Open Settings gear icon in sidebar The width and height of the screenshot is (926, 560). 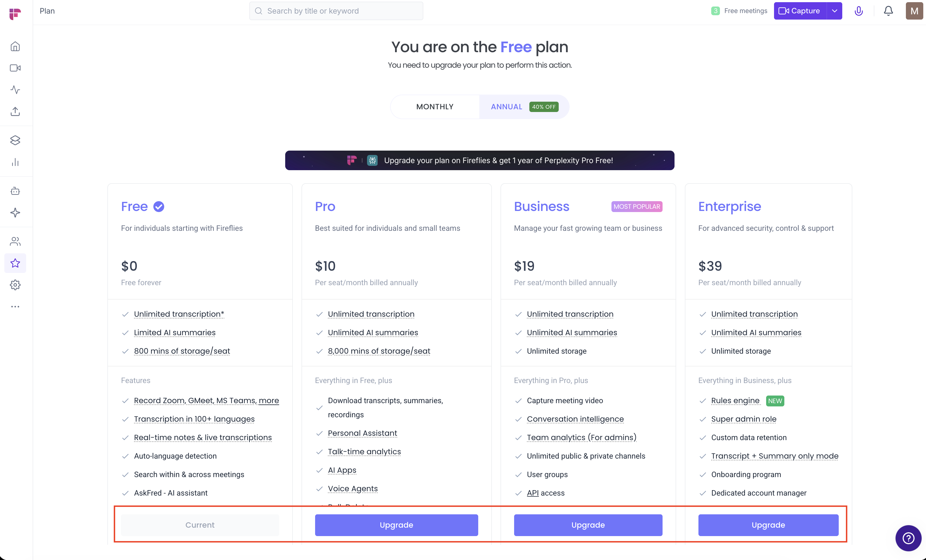pos(15,285)
